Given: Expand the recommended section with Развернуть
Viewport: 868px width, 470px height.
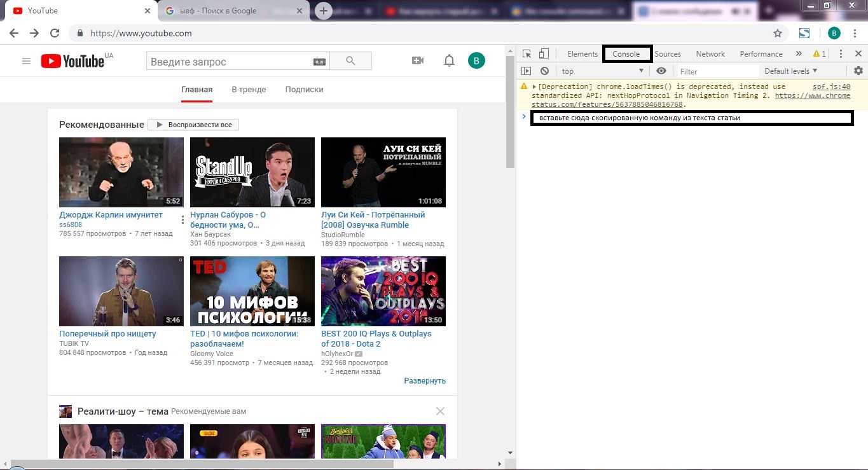Looking at the screenshot, I should (425, 381).
